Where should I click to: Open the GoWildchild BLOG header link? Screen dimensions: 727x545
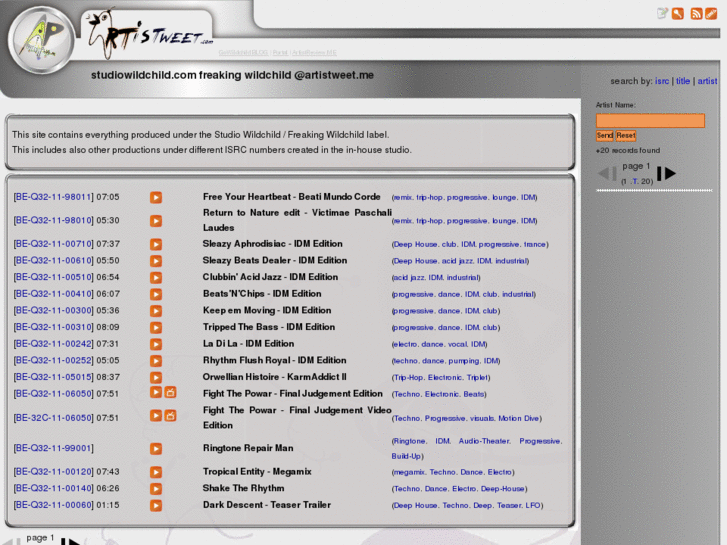pyautogui.click(x=243, y=52)
